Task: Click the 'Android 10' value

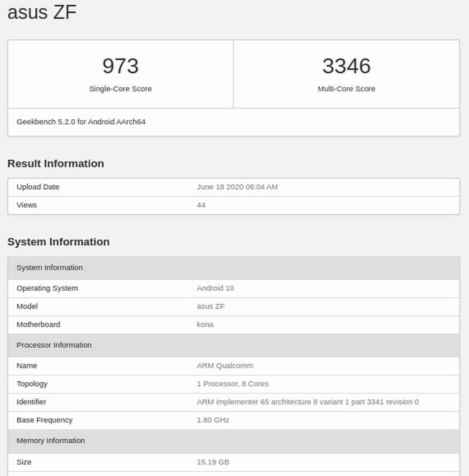Action: pyautogui.click(x=215, y=288)
